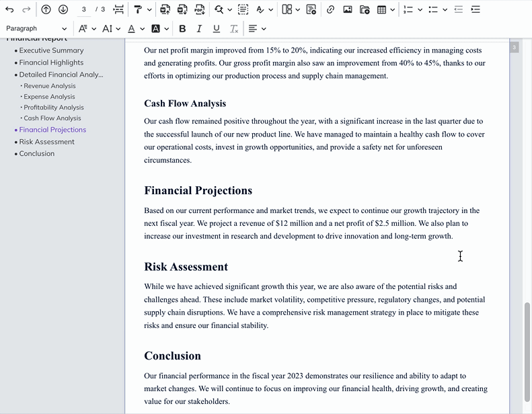Select Executive Summary in the outline
Viewport: 532px width, 414px height.
(51, 50)
